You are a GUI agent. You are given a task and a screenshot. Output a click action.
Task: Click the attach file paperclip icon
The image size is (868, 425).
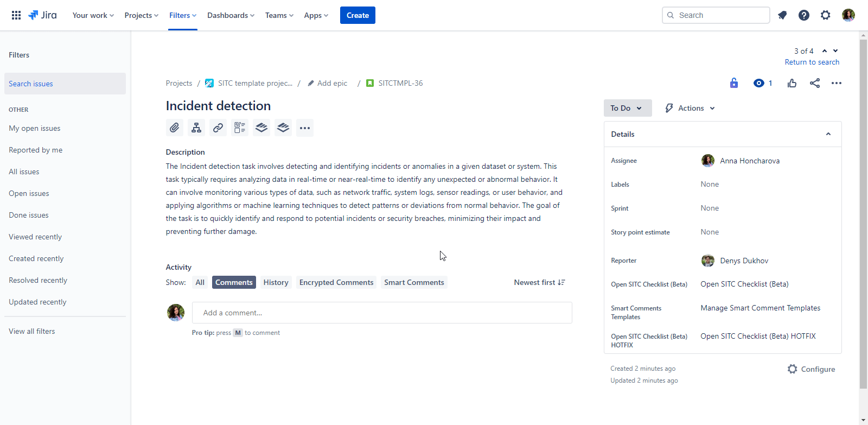coord(174,128)
